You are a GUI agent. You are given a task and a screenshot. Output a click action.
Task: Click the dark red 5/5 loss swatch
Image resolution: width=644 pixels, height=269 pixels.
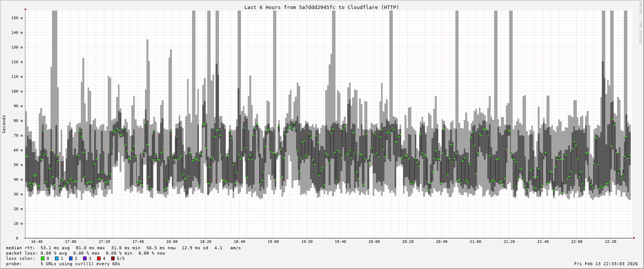[113, 258]
